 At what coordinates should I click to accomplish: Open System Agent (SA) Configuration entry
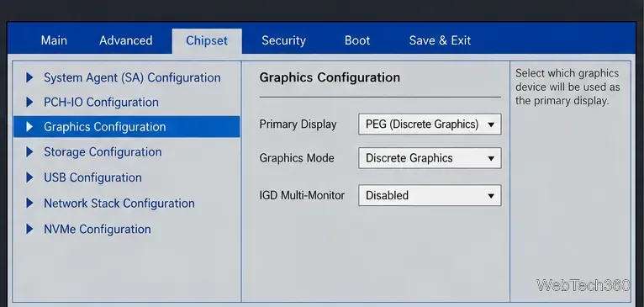tap(132, 77)
